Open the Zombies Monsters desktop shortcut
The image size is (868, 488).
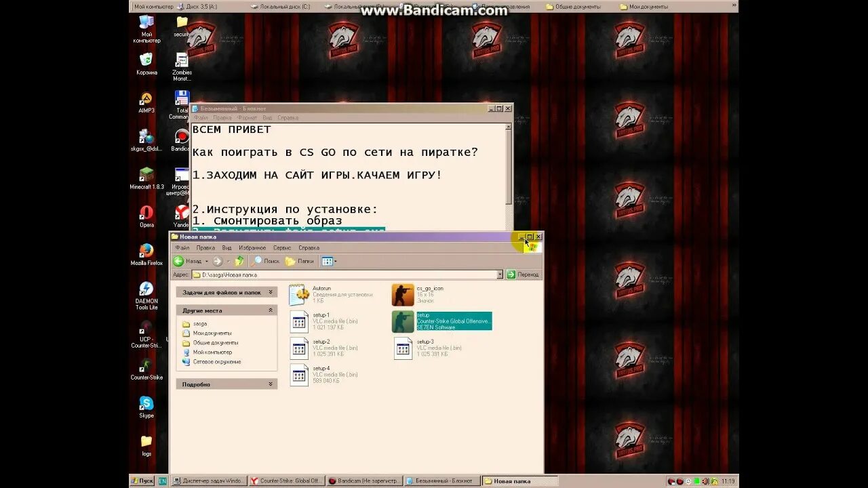[x=182, y=68]
